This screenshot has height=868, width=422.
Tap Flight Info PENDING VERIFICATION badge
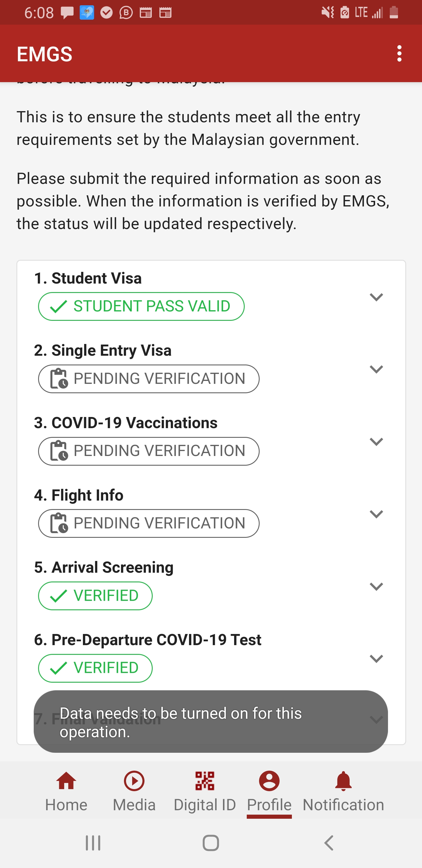coord(149,523)
